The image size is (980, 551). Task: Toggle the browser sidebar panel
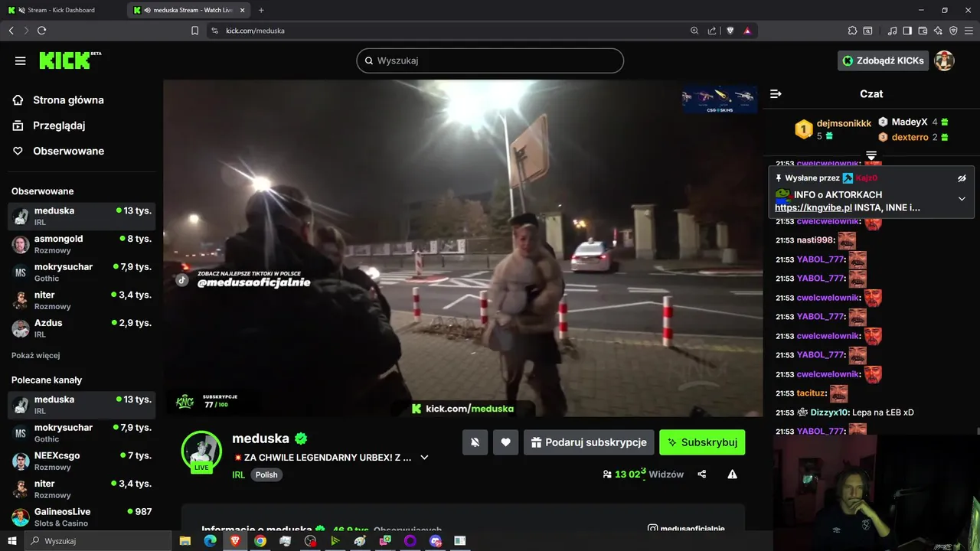pos(907,31)
